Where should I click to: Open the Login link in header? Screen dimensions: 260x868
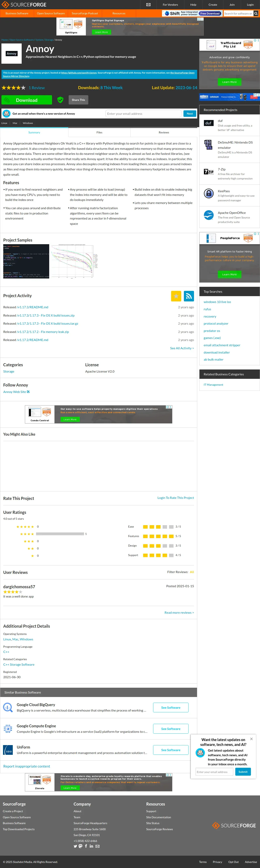250,5
